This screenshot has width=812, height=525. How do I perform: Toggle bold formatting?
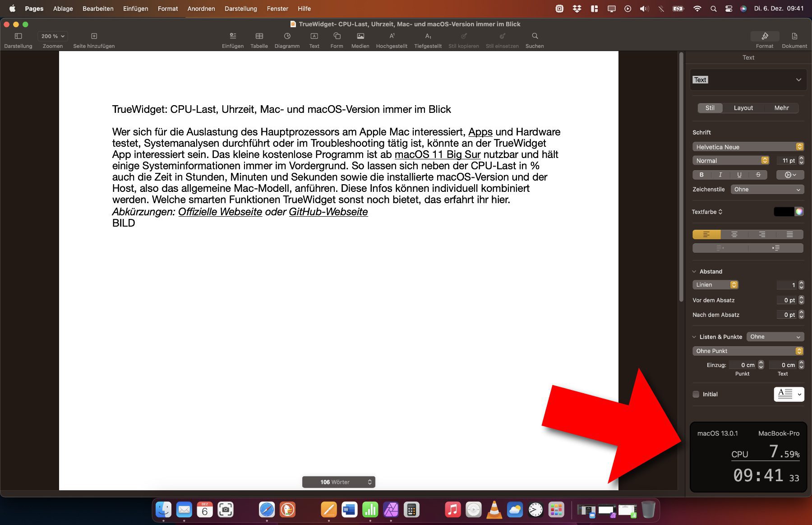pos(701,175)
